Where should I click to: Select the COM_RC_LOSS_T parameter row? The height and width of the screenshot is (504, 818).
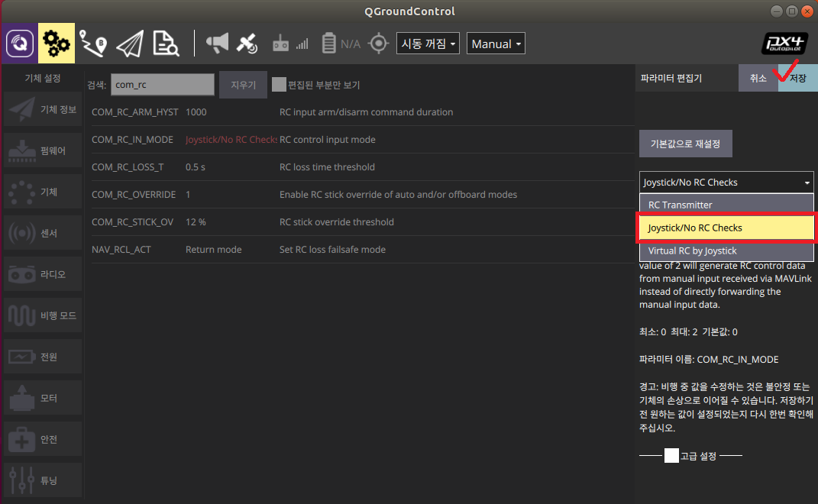coord(363,167)
